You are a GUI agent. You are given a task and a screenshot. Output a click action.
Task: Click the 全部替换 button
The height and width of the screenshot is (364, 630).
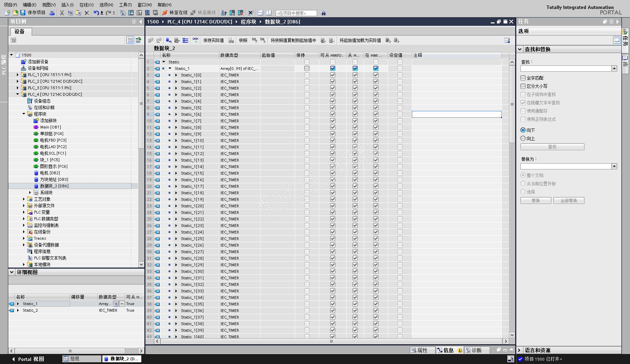click(x=569, y=200)
